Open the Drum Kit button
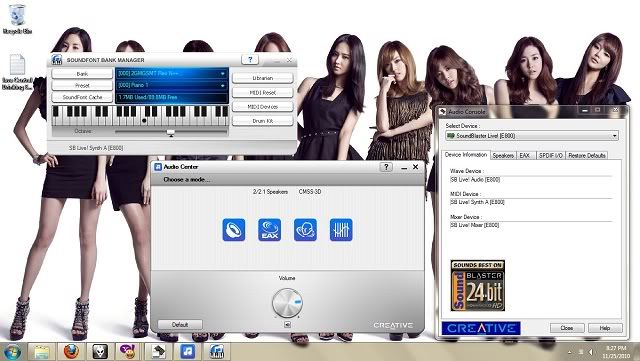This screenshot has width=640, height=361. tap(262, 121)
